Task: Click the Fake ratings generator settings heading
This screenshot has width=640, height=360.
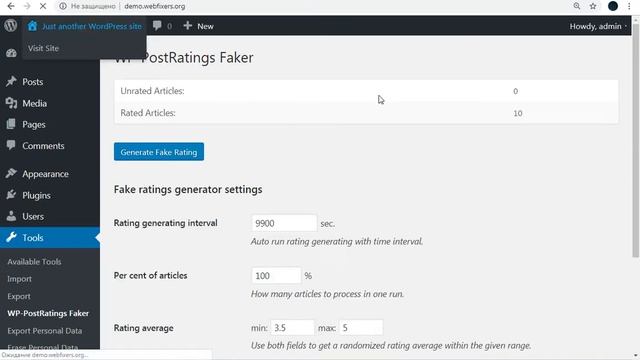Action: [x=188, y=189]
